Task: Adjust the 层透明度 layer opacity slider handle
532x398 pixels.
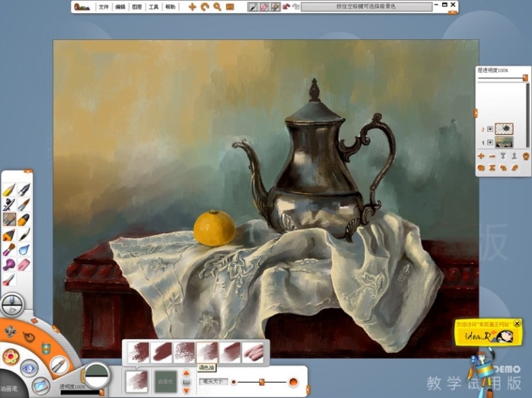Action: [x=525, y=78]
